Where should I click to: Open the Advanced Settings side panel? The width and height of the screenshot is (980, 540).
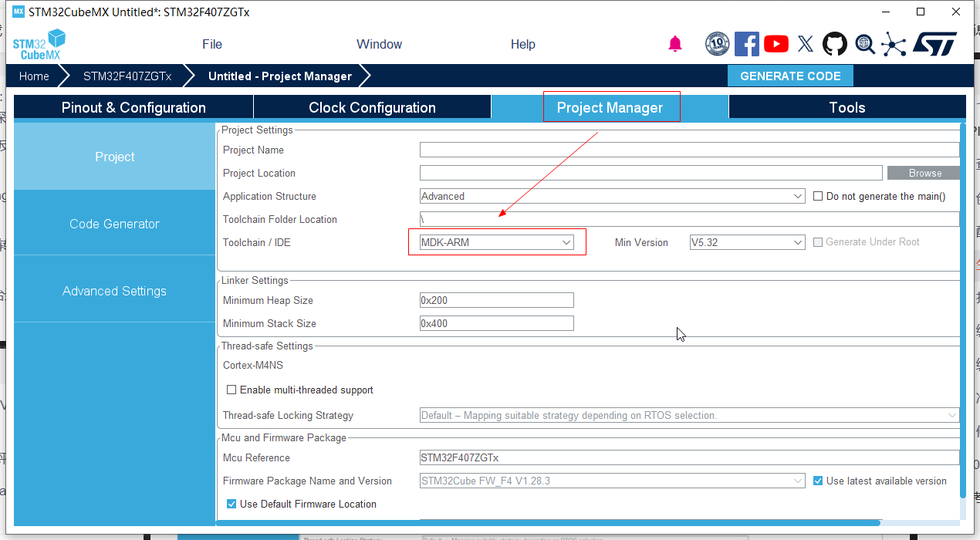[x=115, y=291]
